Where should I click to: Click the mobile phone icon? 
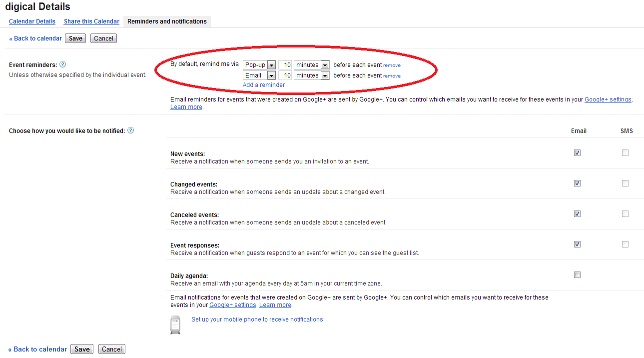pyautogui.click(x=175, y=324)
